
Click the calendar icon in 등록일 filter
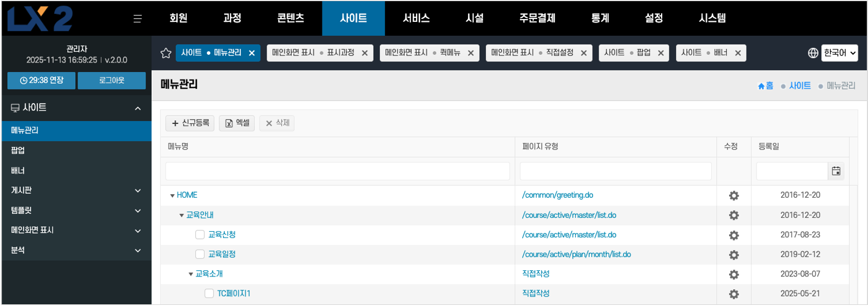[x=836, y=171]
